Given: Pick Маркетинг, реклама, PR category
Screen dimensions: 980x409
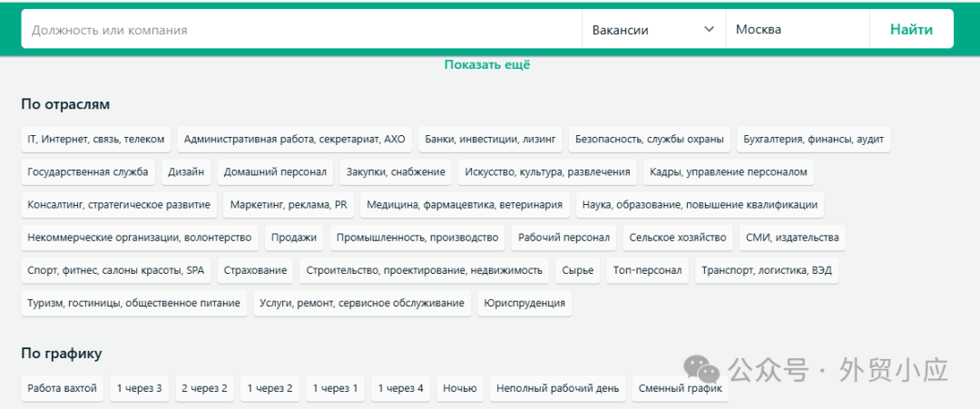Looking at the screenshot, I should (289, 205).
